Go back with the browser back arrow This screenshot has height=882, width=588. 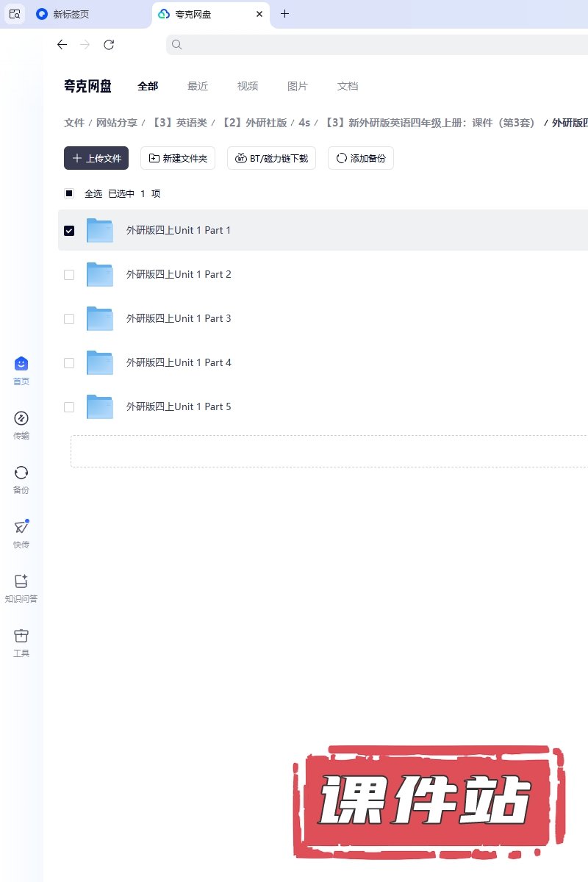(x=62, y=45)
